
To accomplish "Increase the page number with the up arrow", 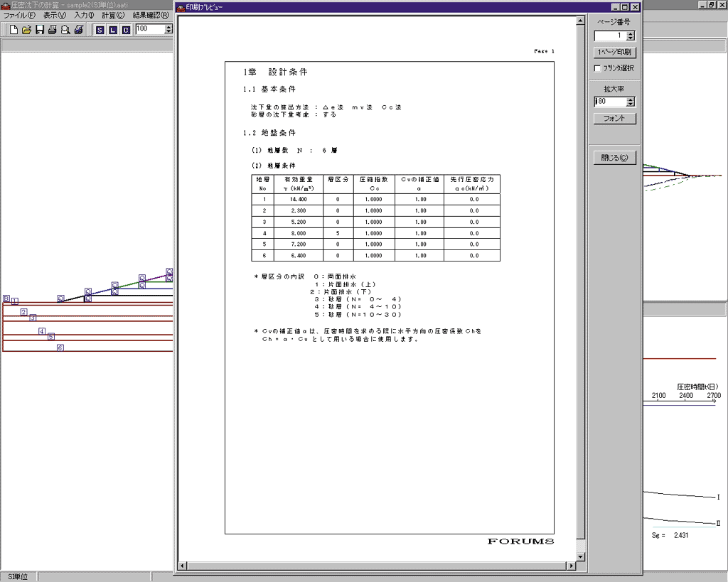I will coord(631,33).
